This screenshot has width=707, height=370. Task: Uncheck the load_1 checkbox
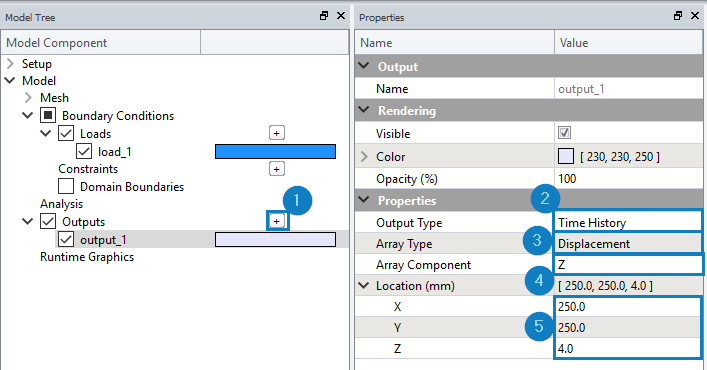pos(84,151)
